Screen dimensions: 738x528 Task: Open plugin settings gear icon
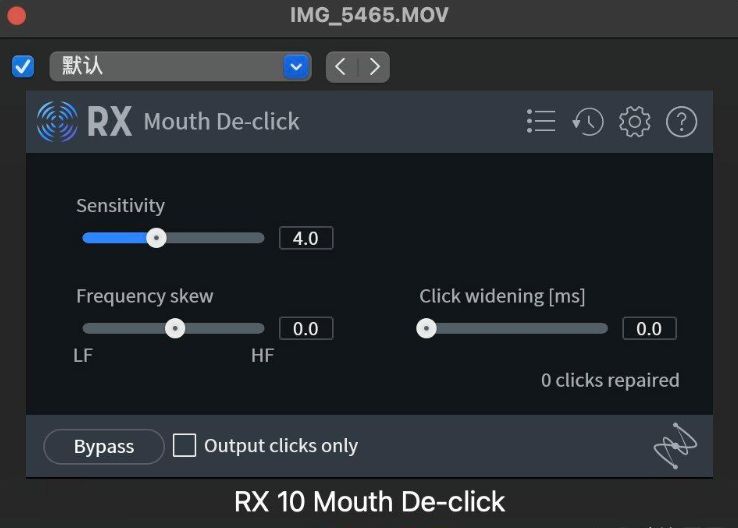pyautogui.click(x=635, y=122)
